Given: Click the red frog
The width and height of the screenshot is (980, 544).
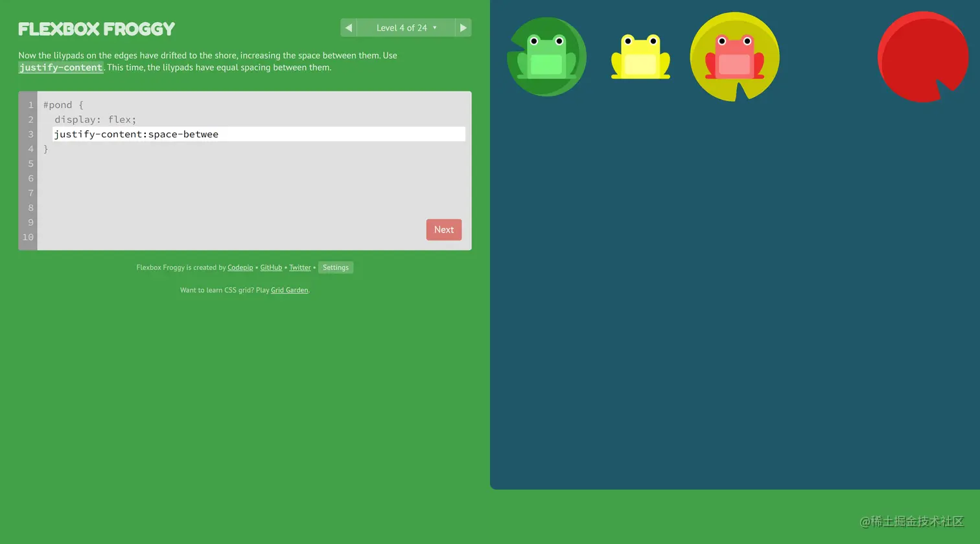Looking at the screenshot, I should 734,57.
